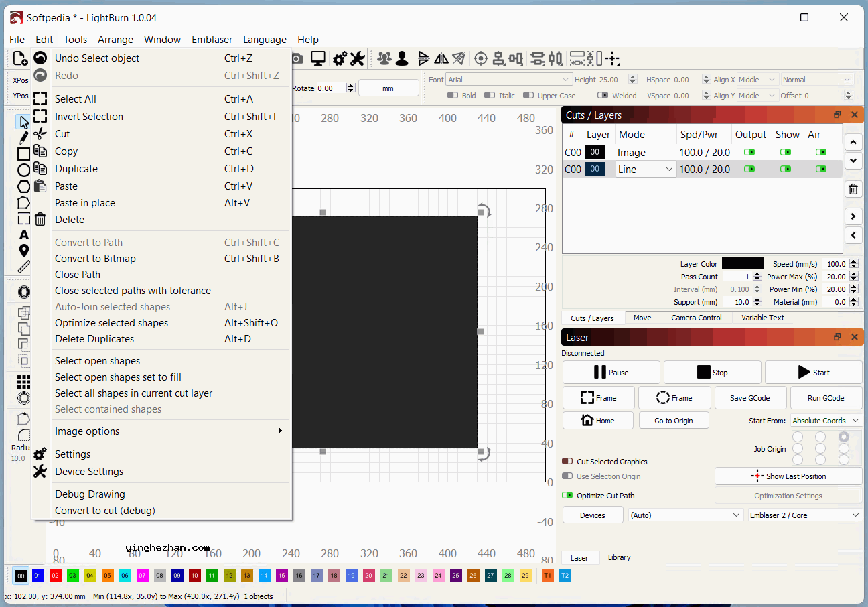Select the T1 orange tool layer swatch
Screen dimensions: 868x607
tap(548, 576)
